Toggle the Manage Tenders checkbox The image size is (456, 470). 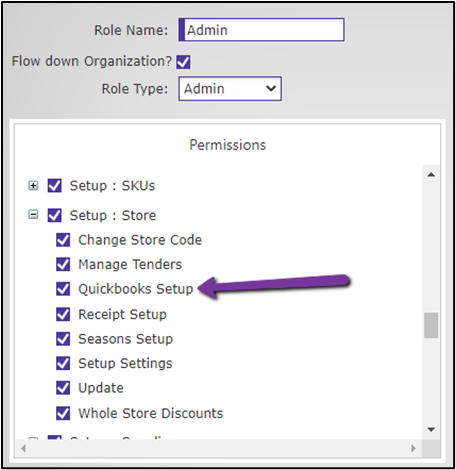[63, 264]
